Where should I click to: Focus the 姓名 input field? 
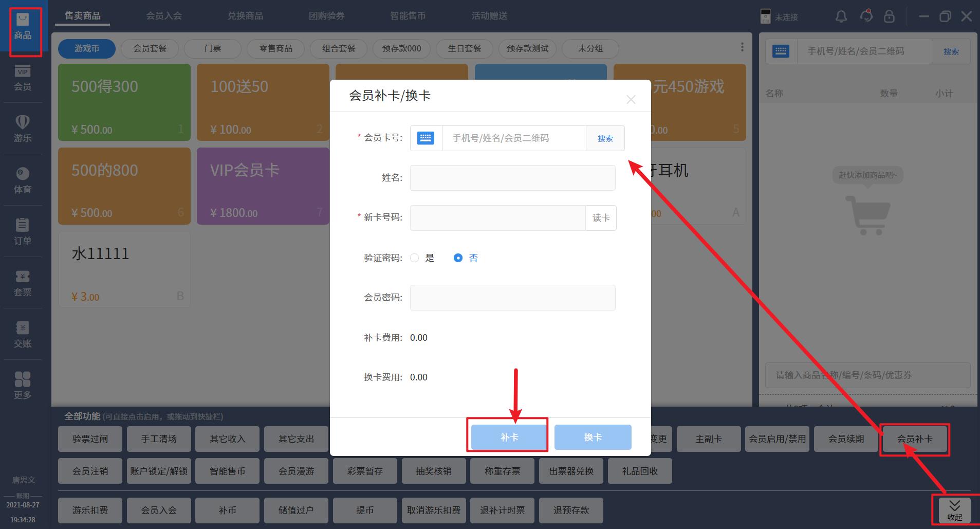[512, 178]
